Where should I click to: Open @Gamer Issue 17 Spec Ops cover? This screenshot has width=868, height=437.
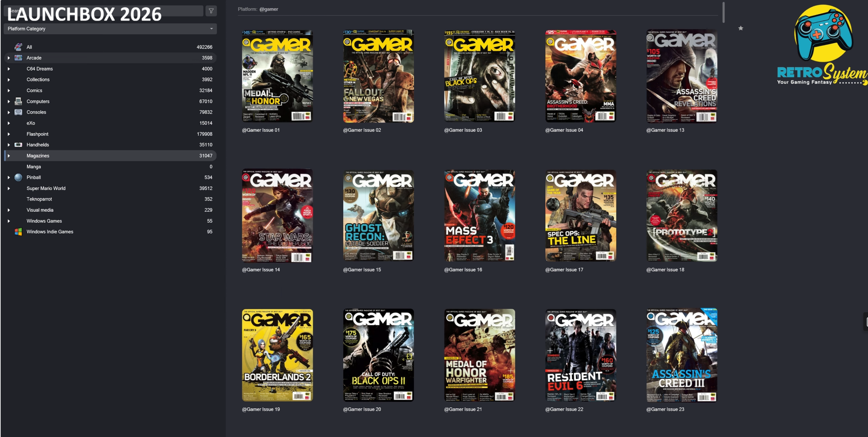580,215
